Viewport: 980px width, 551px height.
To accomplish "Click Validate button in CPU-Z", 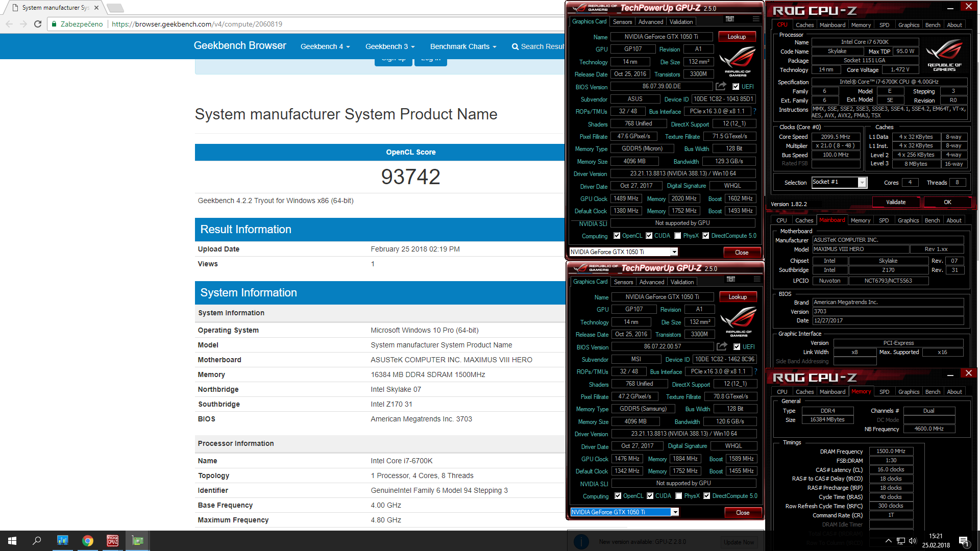I will click(896, 202).
